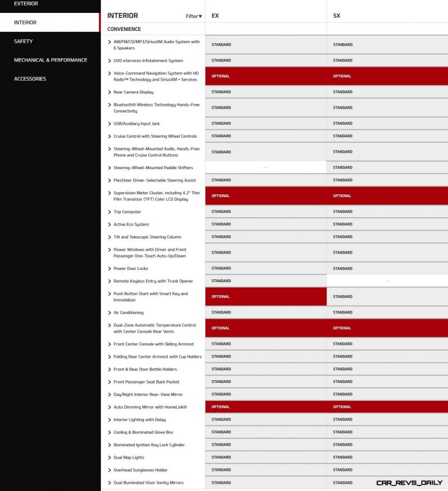Click EX 'STANDARD' cell for Trip Computer
The height and width of the screenshot is (491, 448).
tap(266, 212)
